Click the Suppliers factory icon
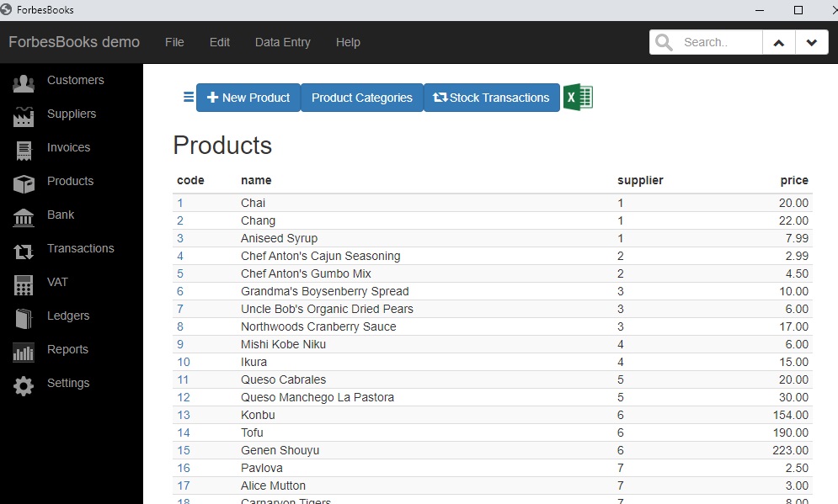This screenshot has height=504, width=838. tap(24, 117)
